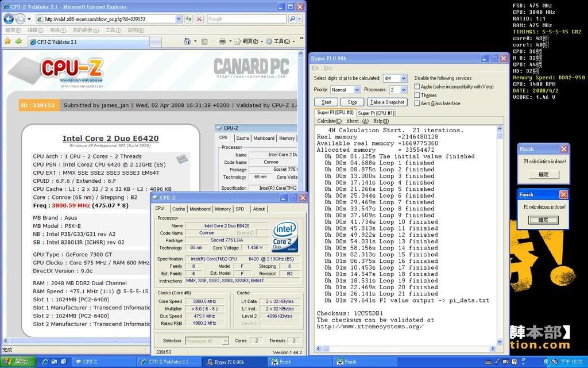Click the Hyper PI output vertical scrollbar
588x368 pixels.
tap(500, 235)
